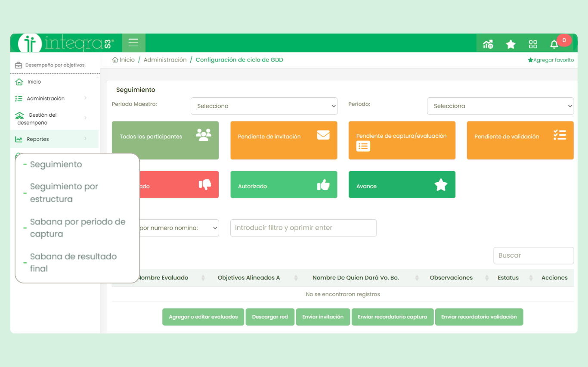Screen dimensions: 588x367
Task: Click the Buscar search field
Action: [534, 255]
